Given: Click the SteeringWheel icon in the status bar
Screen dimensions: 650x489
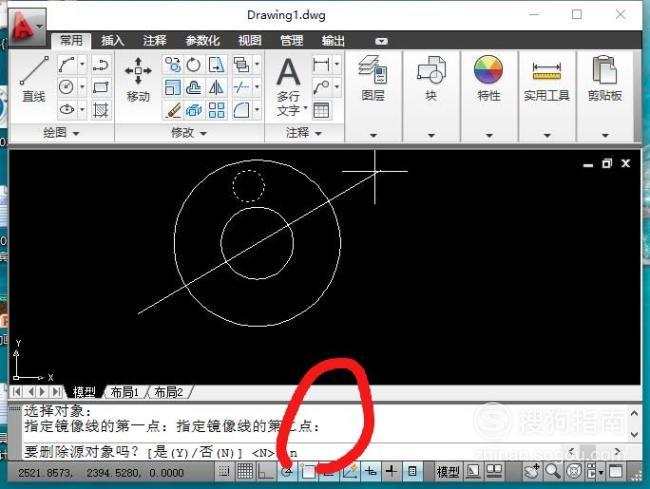Looking at the screenshot, I should [x=574, y=471].
